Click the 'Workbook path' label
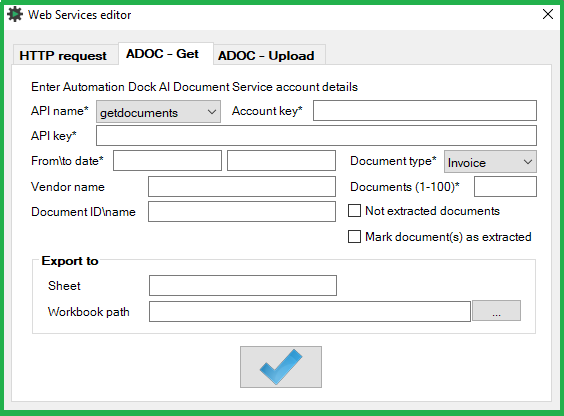The image size is (564, 416). point(88,312)
